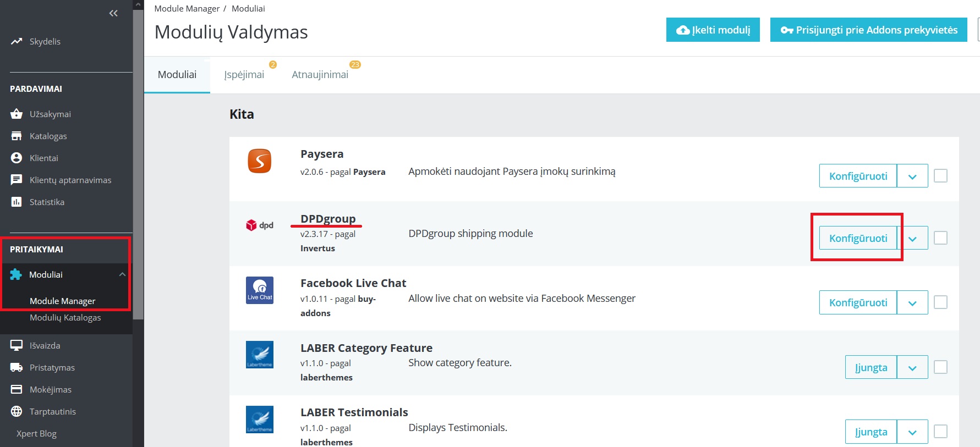
Task: Open Skydelis dashboard menu item
Action: click(45, 41)
